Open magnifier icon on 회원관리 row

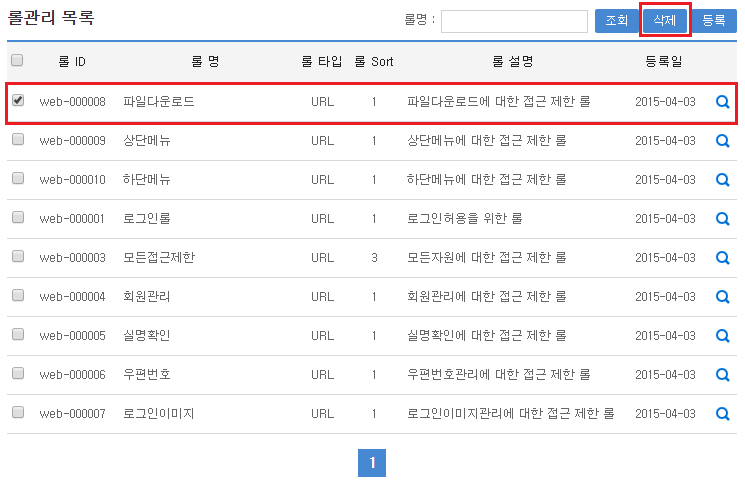[723, 297]
